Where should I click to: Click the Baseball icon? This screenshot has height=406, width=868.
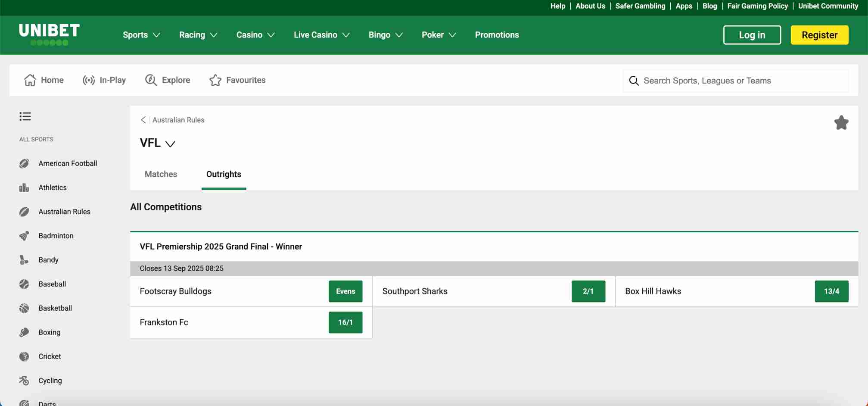click(24, 284)
